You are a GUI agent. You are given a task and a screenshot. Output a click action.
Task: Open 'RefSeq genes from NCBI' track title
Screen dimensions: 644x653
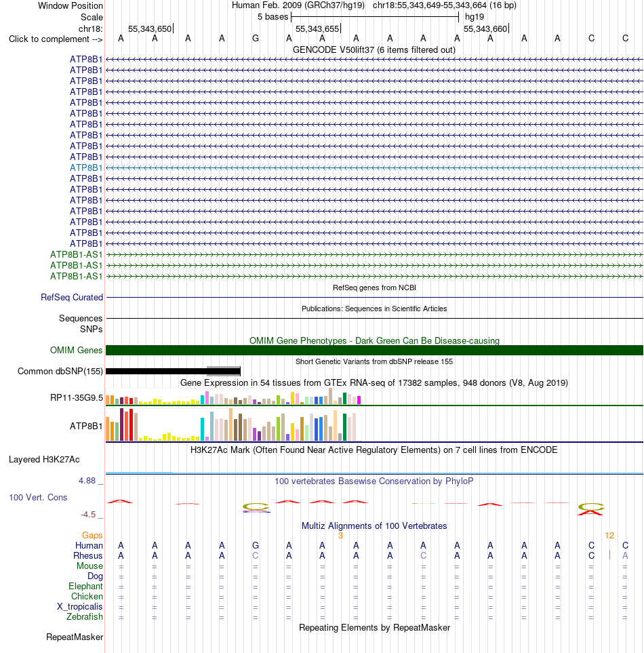coord(374,288)
